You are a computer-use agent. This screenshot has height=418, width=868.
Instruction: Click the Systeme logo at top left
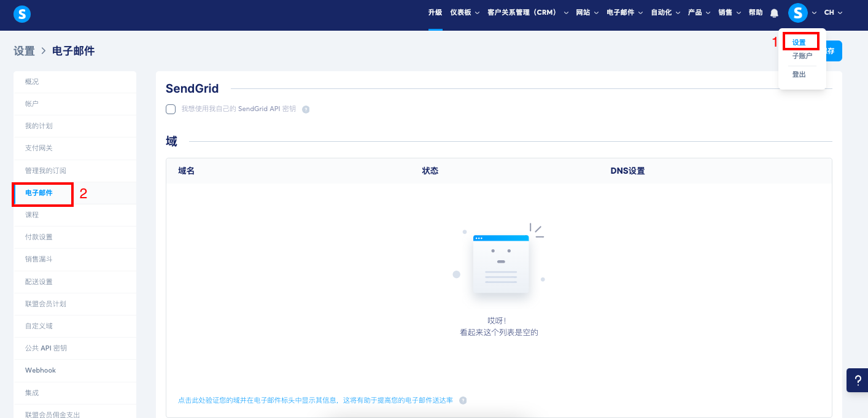coord(21,14)
